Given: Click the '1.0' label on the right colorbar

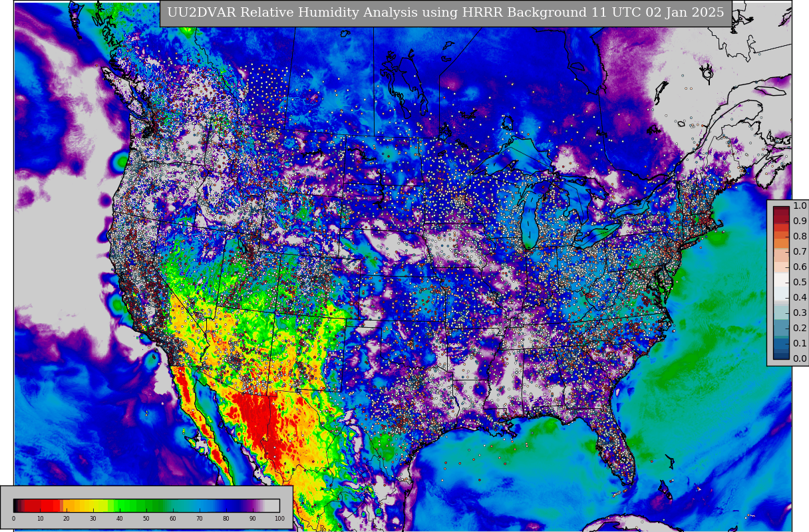Looking at the screenshot, I should (x=800, y=206).
